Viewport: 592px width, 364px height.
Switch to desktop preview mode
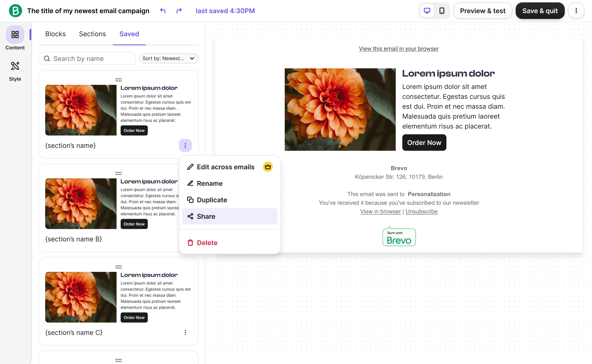[427, 11]
